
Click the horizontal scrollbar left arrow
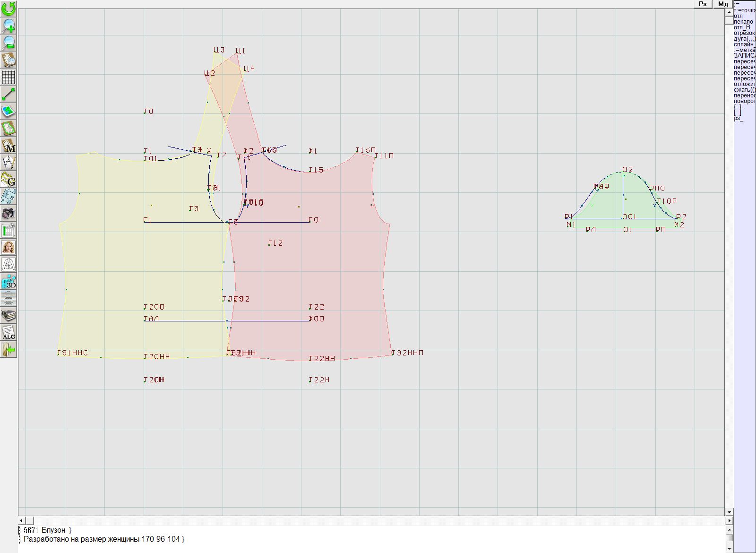[22, 520]
